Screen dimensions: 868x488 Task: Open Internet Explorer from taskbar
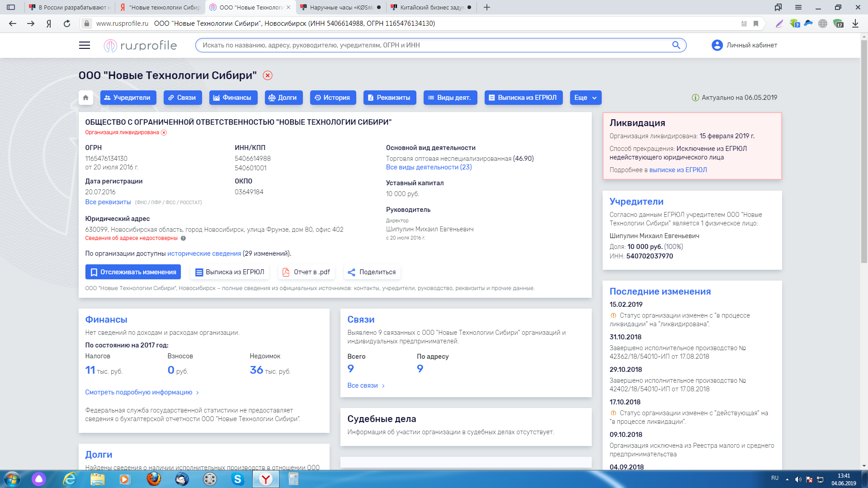tap(69, 479)
